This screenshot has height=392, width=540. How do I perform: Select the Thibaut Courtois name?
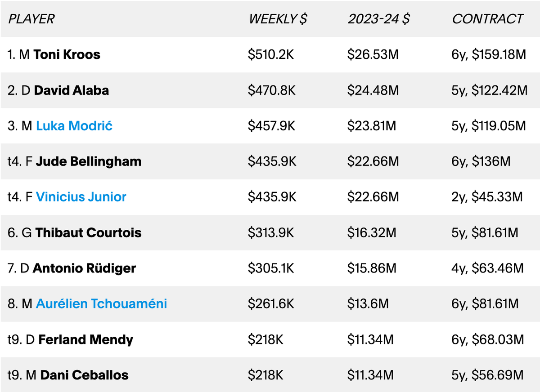point(89,233)
